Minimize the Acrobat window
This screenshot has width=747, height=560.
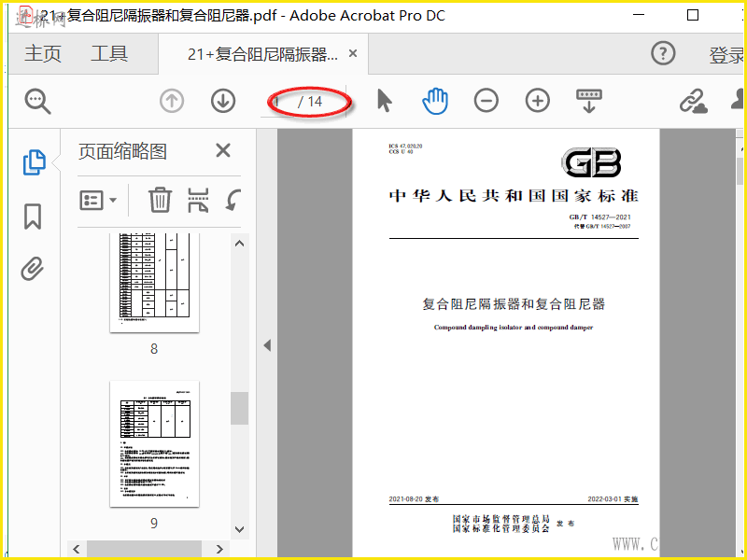click(x=639, y=15)
